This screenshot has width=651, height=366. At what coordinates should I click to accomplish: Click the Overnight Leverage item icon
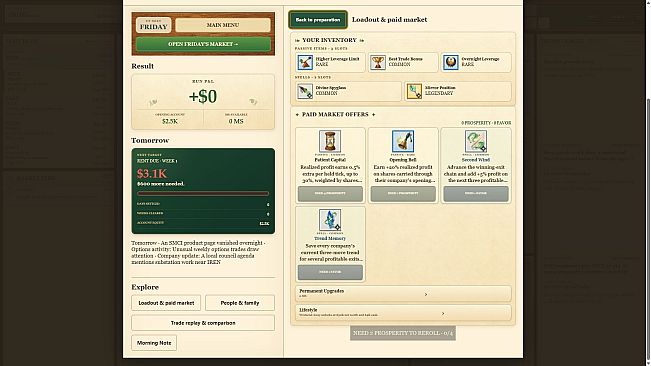tap(450, 62)
